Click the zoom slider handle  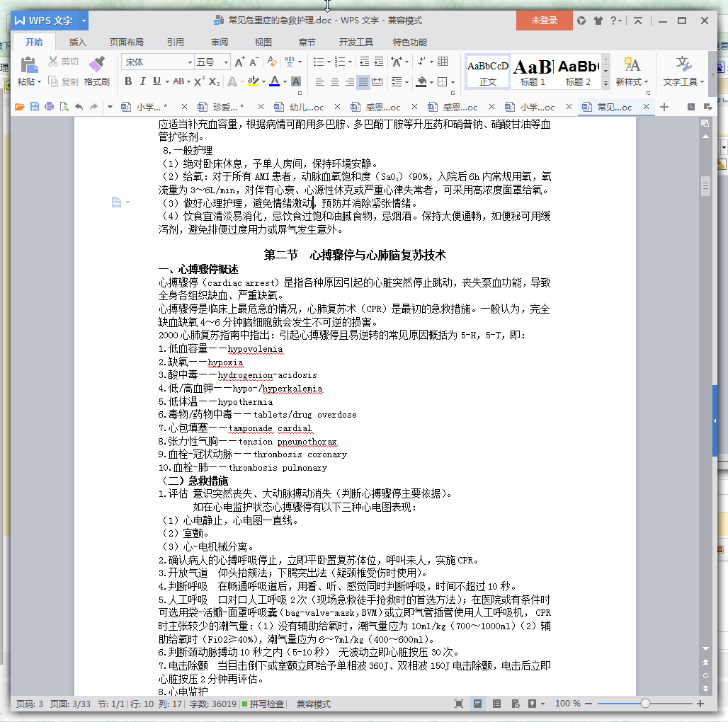[645, 704]
